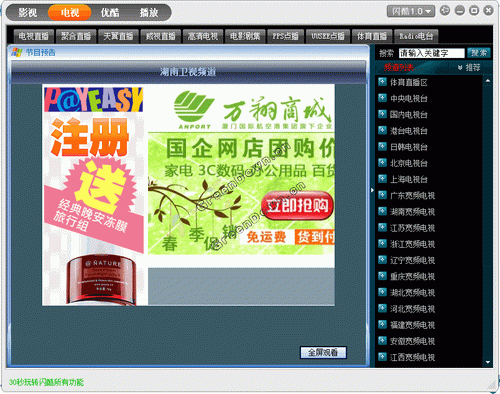Select the Radio电台 category tab

pyautogui.click(x=416, y=36)
